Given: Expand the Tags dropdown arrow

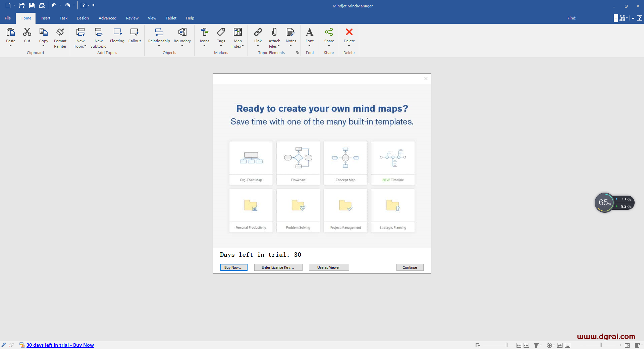Looking at the screenshot, I should (x=221, y=46).
